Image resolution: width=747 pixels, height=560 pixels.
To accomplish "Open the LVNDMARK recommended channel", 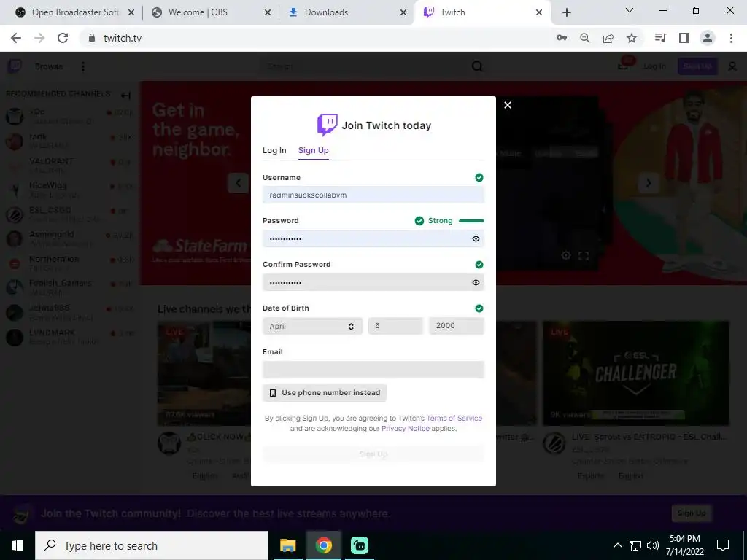I will [69, 337].
